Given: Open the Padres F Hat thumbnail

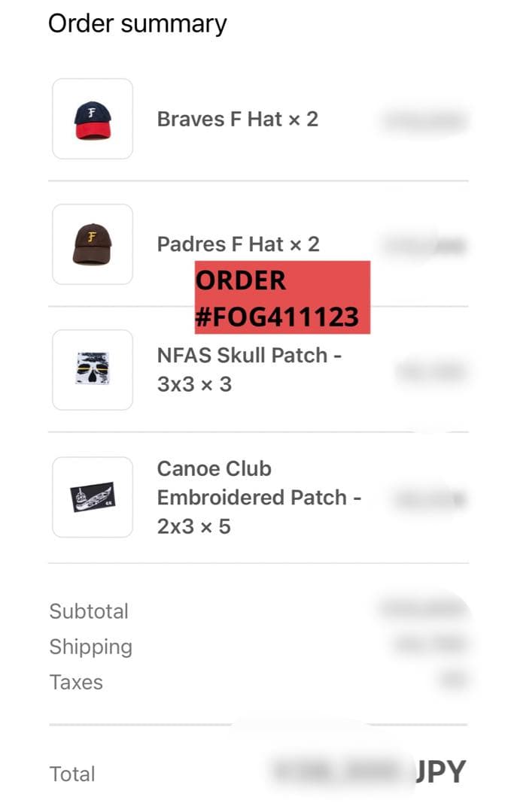Looking at the screenshot, I should 93,244.
